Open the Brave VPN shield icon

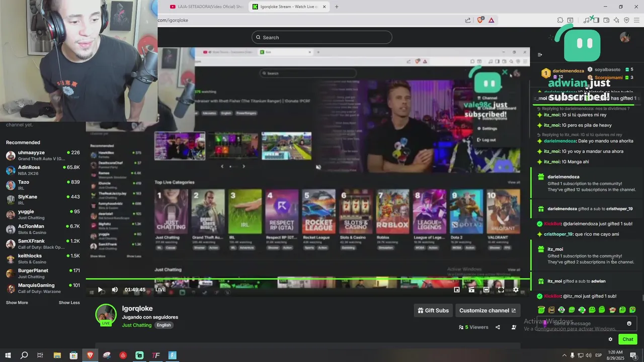(626, 20)
